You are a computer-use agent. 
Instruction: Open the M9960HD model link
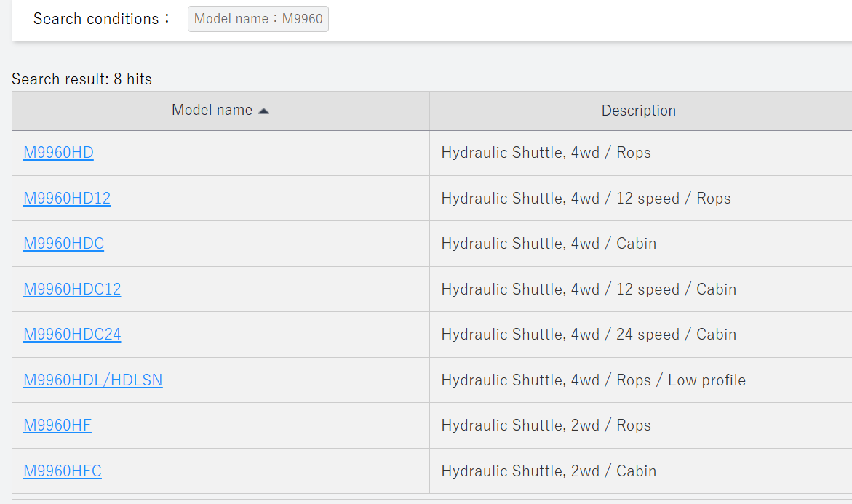[58, 153]
